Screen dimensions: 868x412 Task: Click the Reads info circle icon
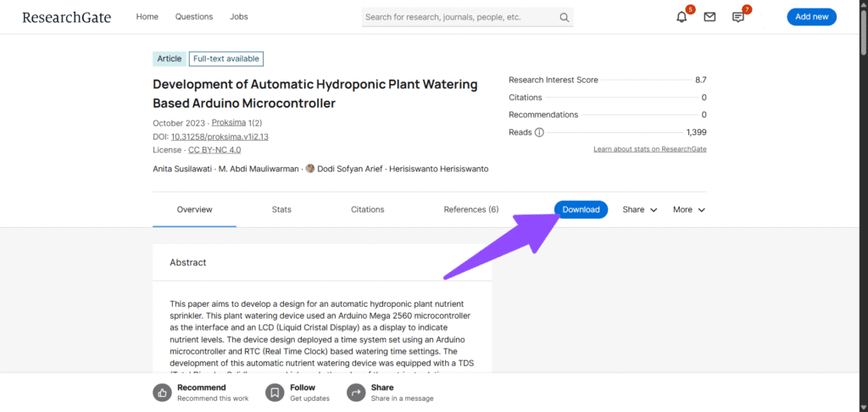(x=539, y=132)
